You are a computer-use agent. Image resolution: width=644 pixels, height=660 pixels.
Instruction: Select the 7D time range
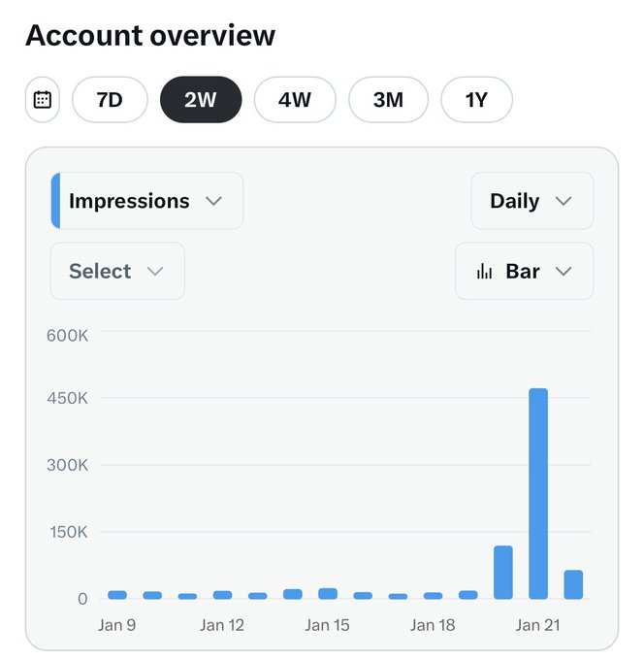click(110, 100)
